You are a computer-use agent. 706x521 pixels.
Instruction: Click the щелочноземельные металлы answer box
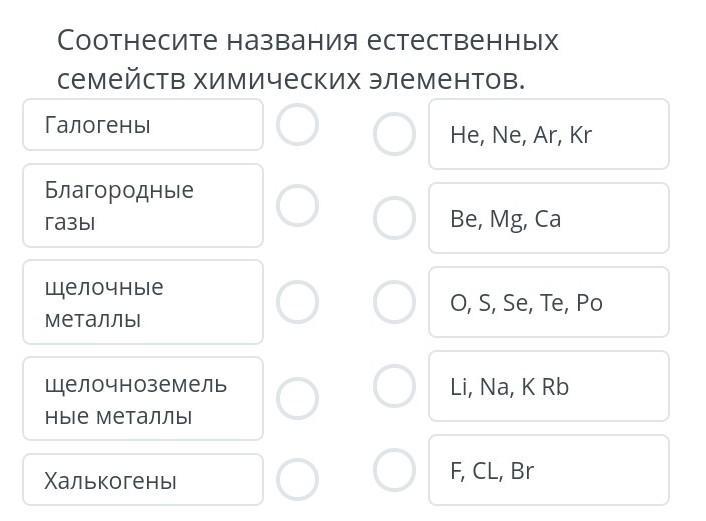point(143,398)
